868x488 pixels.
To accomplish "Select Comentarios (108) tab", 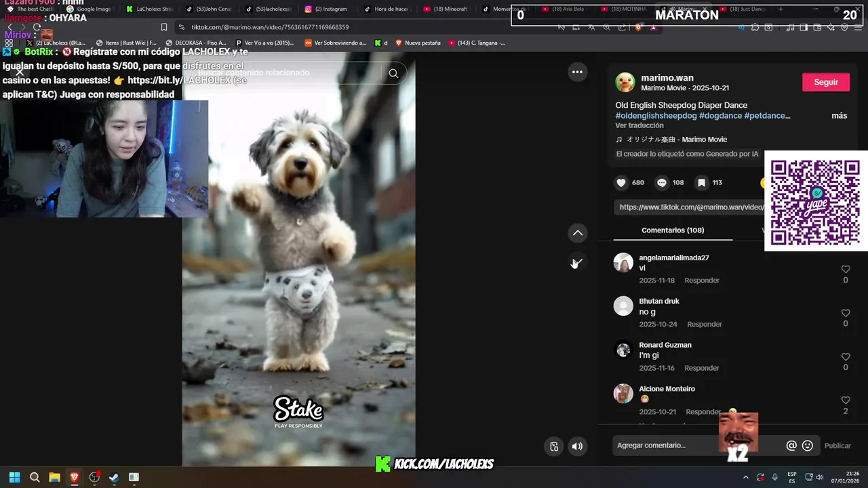I will click(x=673, y=230).
